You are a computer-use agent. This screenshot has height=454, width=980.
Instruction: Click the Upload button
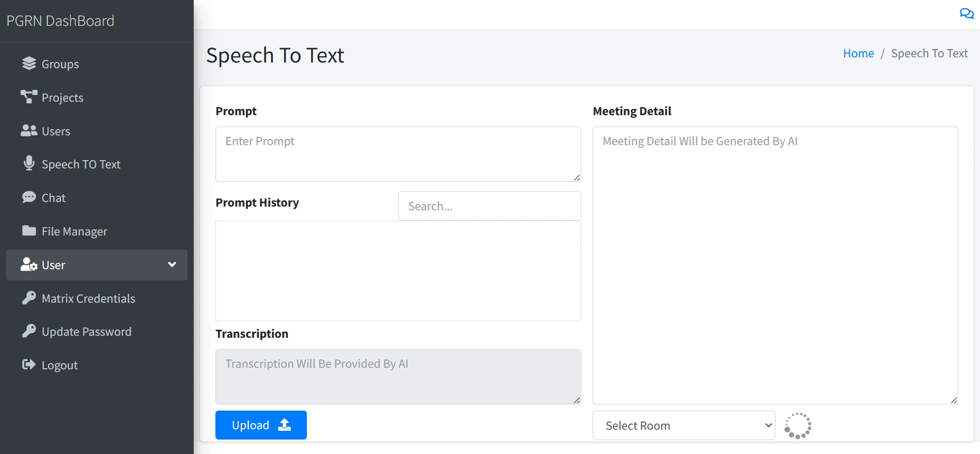coord(261,425)
